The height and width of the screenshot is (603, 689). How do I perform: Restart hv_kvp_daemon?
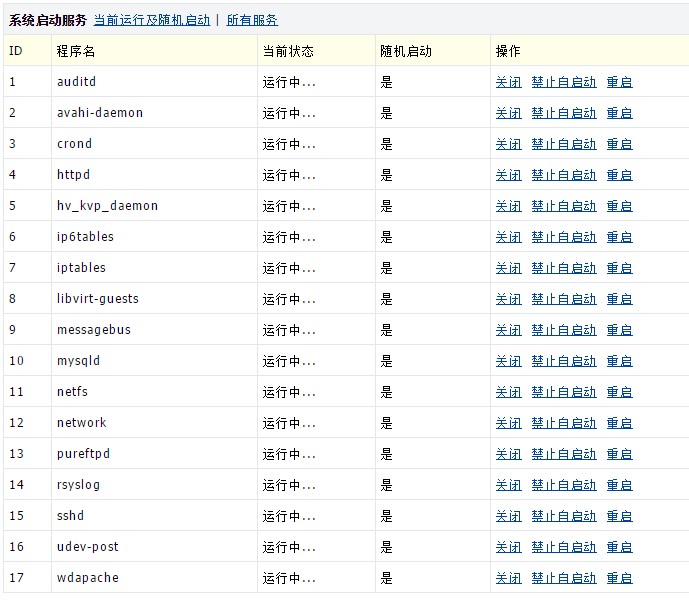[619, 206]
